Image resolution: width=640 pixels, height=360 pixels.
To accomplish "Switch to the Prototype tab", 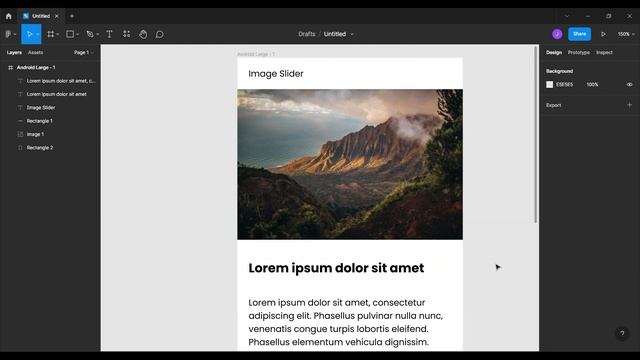I will [579, 52].
